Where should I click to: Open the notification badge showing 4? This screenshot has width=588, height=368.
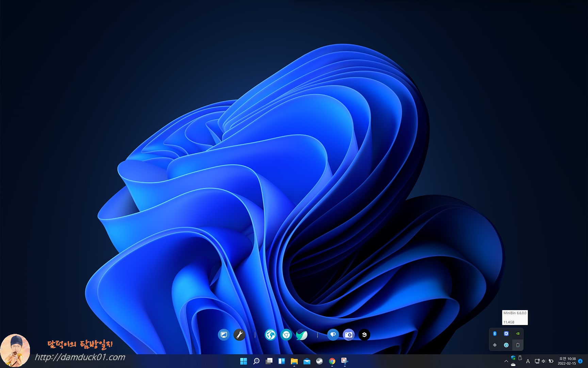point(581,361)
